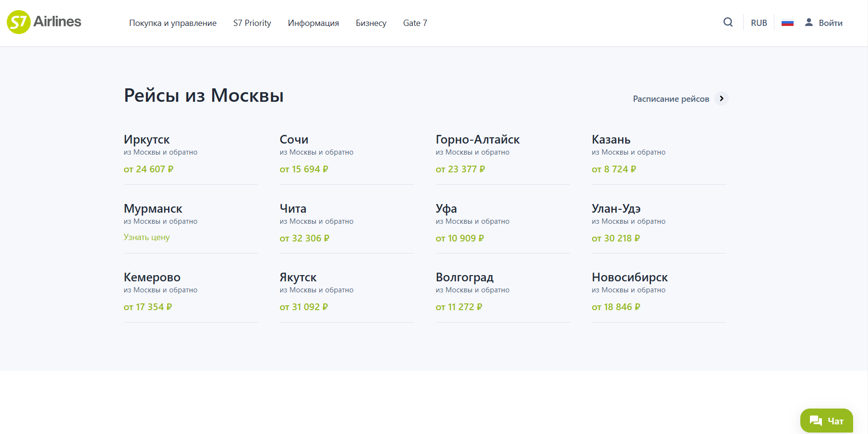Select the Новосибирск destination

pyautogui.click(x=629, y=277)
